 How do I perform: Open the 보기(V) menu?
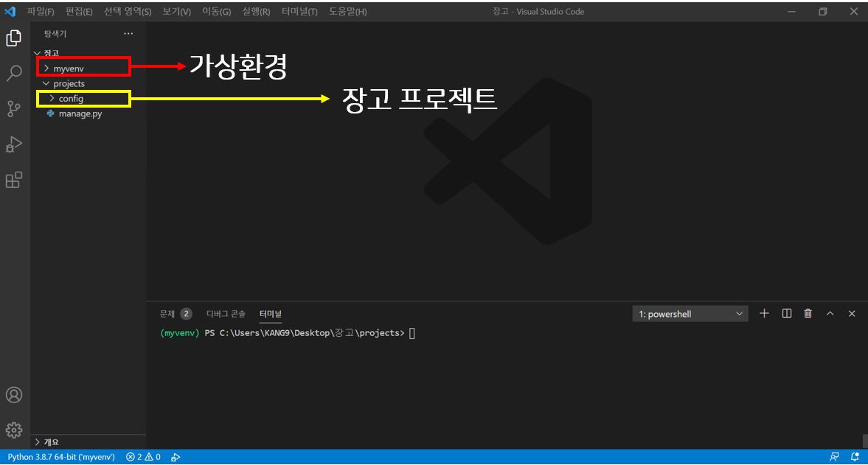coord(176,12)
